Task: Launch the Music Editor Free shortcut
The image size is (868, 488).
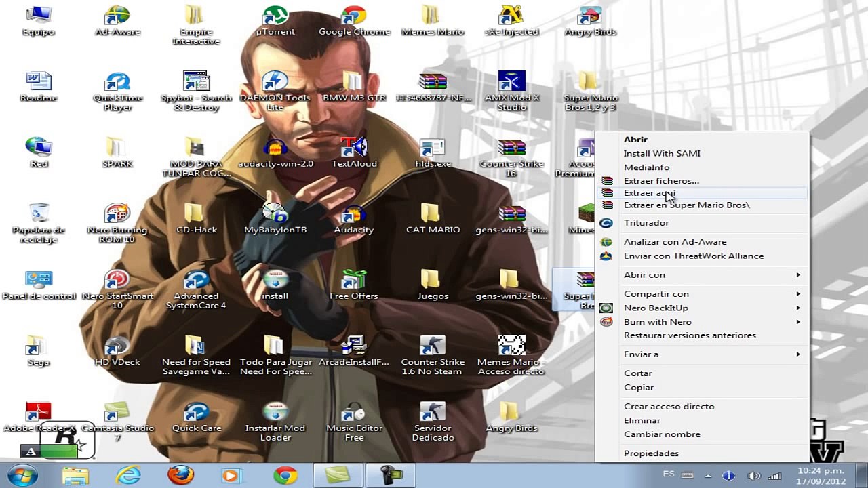Action: pyautogui.click(x=354, y=421)
